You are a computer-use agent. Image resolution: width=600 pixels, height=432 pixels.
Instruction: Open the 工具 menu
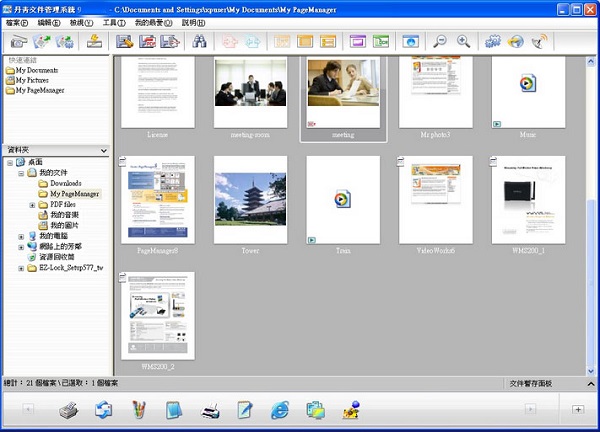click(x=113, y=22)
